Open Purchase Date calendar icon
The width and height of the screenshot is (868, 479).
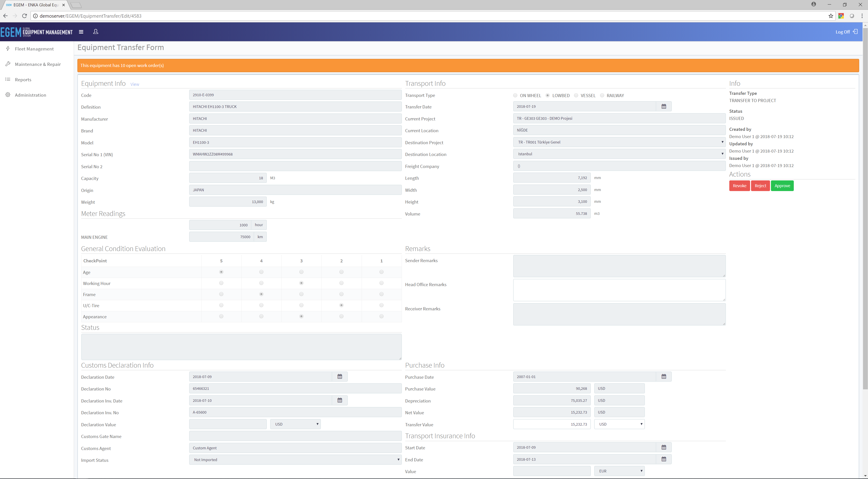point(663,376)
